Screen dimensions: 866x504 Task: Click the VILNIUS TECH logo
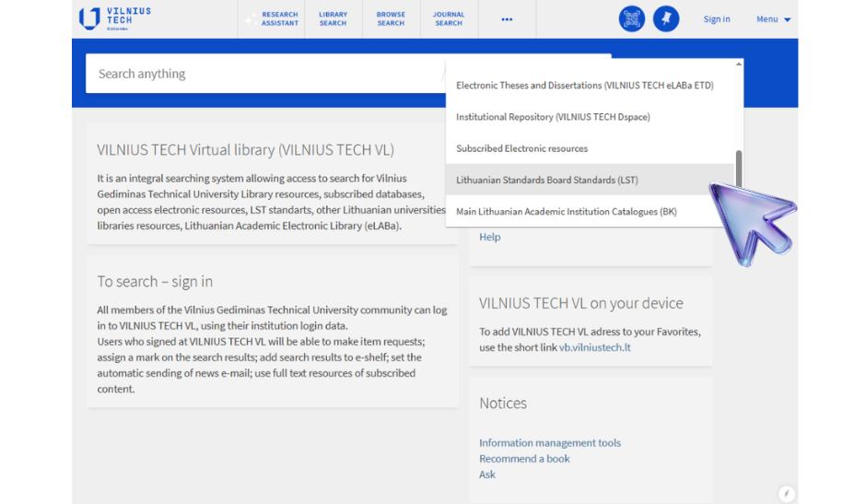pos(114,18)
